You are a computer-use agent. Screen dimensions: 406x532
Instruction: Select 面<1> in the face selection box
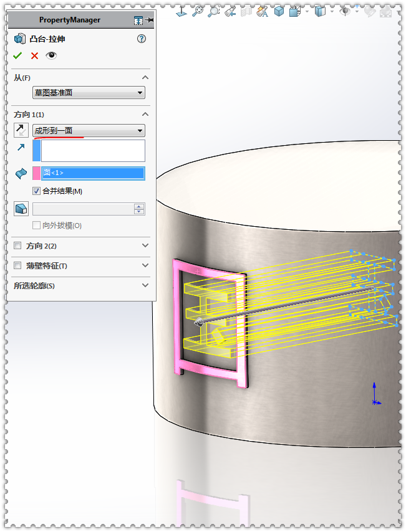point(93,173)
